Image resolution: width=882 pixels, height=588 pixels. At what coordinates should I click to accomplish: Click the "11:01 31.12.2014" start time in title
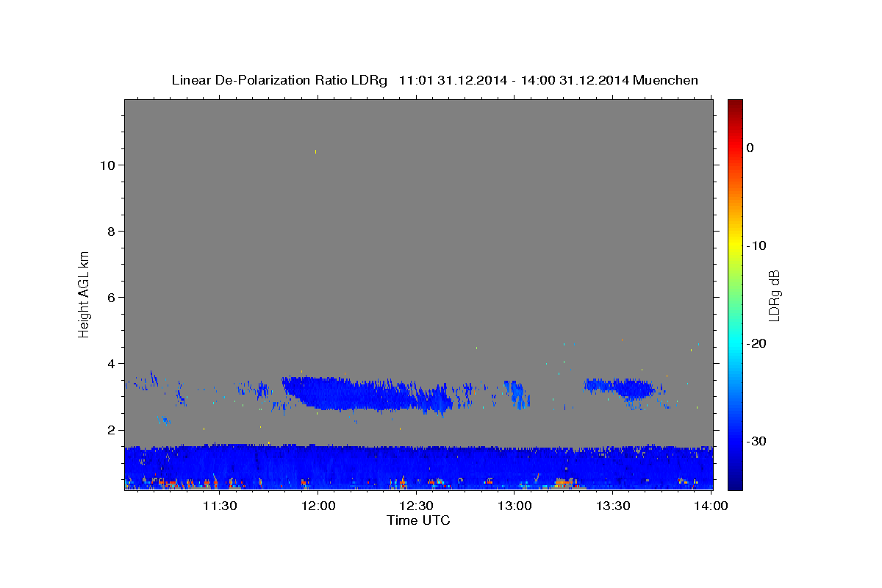tap(453, 80)
